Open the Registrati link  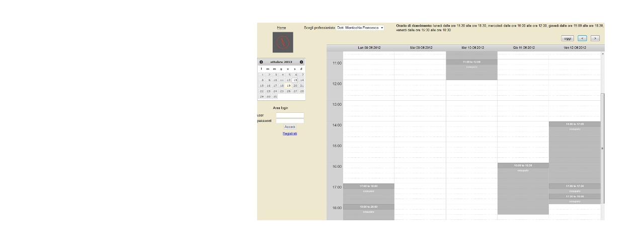click(x=290, y=134)
